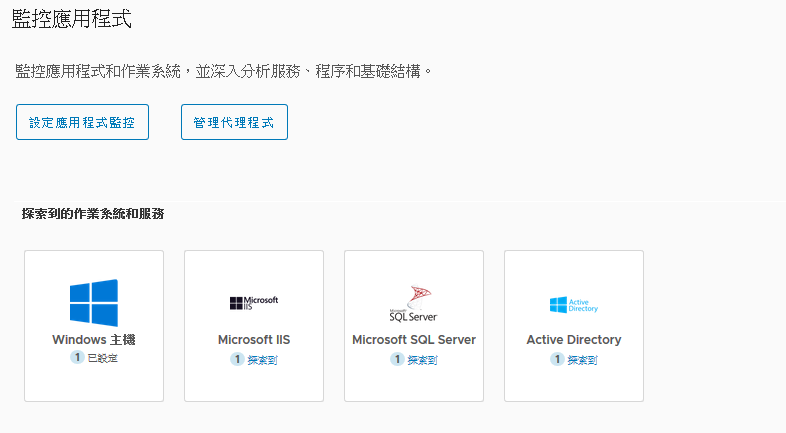Image resolution: width=786 pixels, height=433 pixels.
Task: Click the Active Directory logo icon
Action: coord(573,304)
